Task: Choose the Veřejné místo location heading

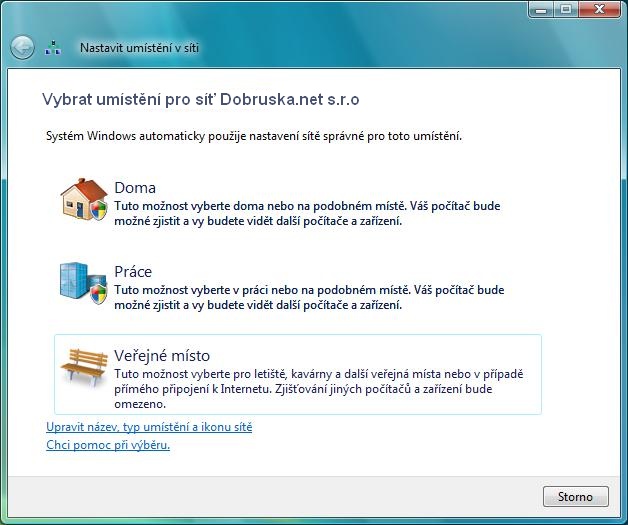Action: 162,356
